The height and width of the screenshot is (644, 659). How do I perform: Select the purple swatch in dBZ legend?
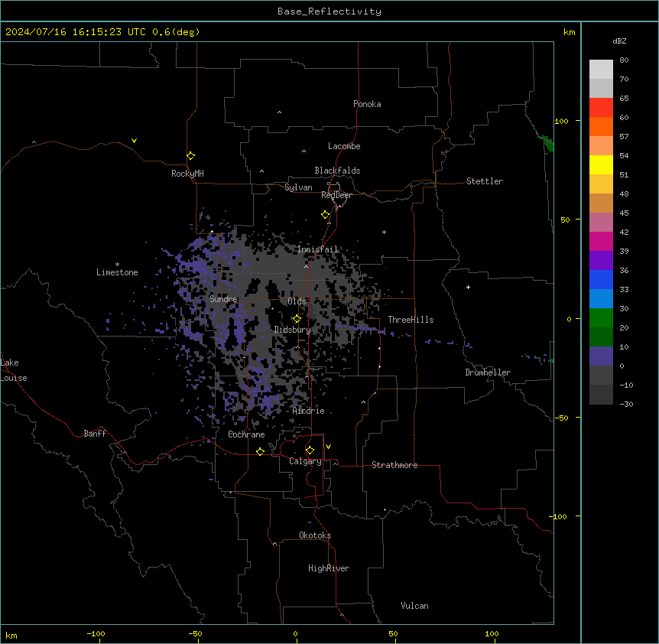coord(601,261)
